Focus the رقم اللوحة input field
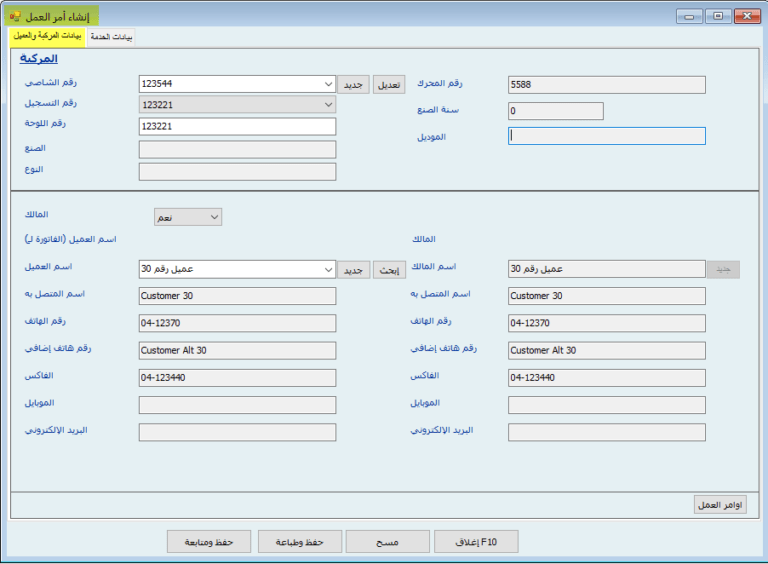This screenshot has width=768, height=564. (x=237, y=127)
